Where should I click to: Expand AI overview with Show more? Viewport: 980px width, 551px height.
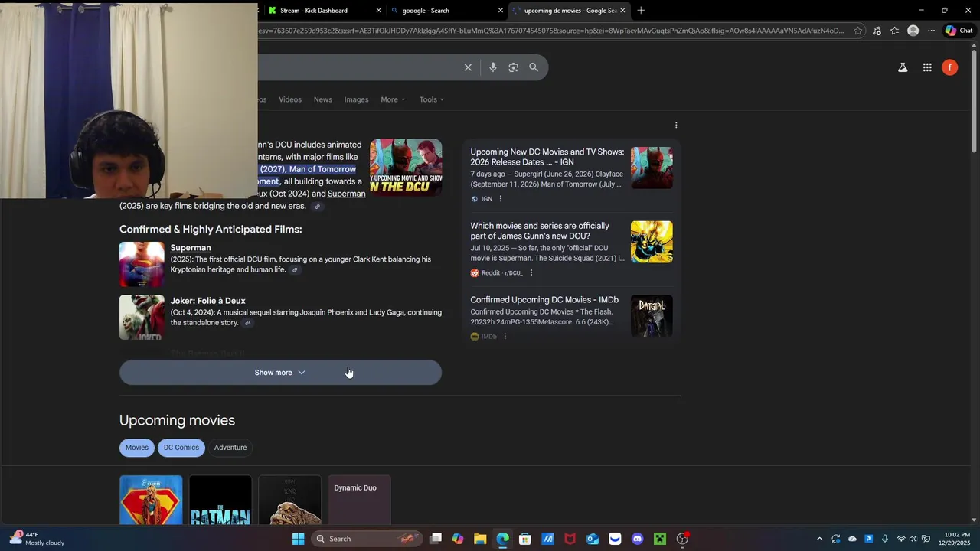pyautogui.click(x=280, y=373)
